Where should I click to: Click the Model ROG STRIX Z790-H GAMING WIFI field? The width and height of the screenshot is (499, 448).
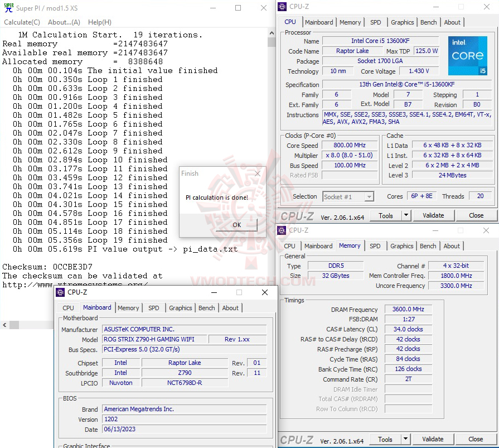click(154, 339)
